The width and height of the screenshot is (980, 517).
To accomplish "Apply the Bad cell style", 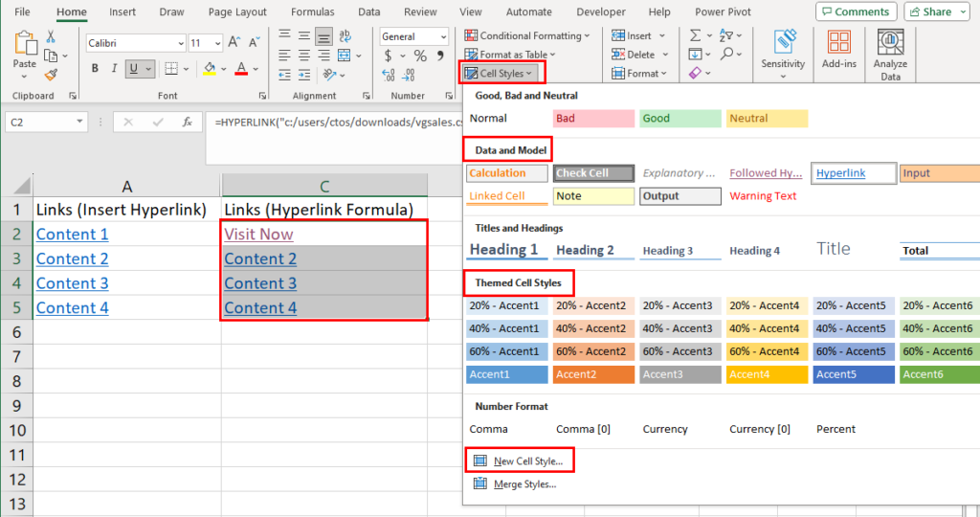I will click(x=593, y=118).
